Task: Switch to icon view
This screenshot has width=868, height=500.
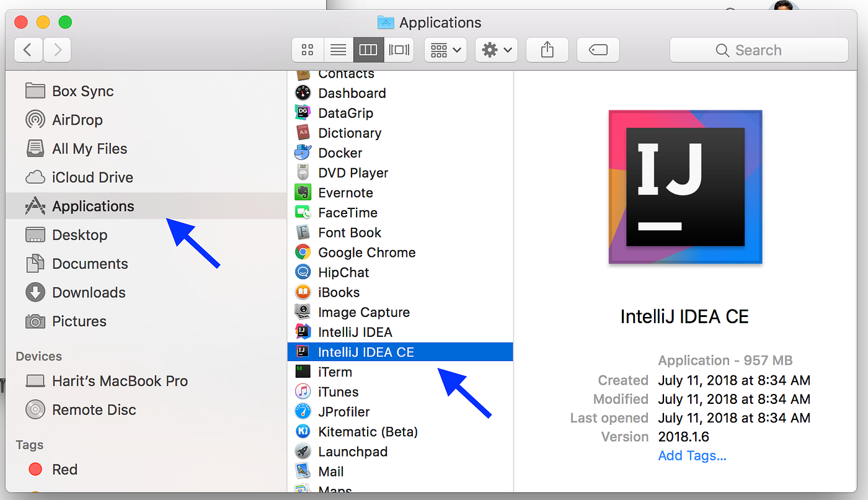Action: (308, 50)
